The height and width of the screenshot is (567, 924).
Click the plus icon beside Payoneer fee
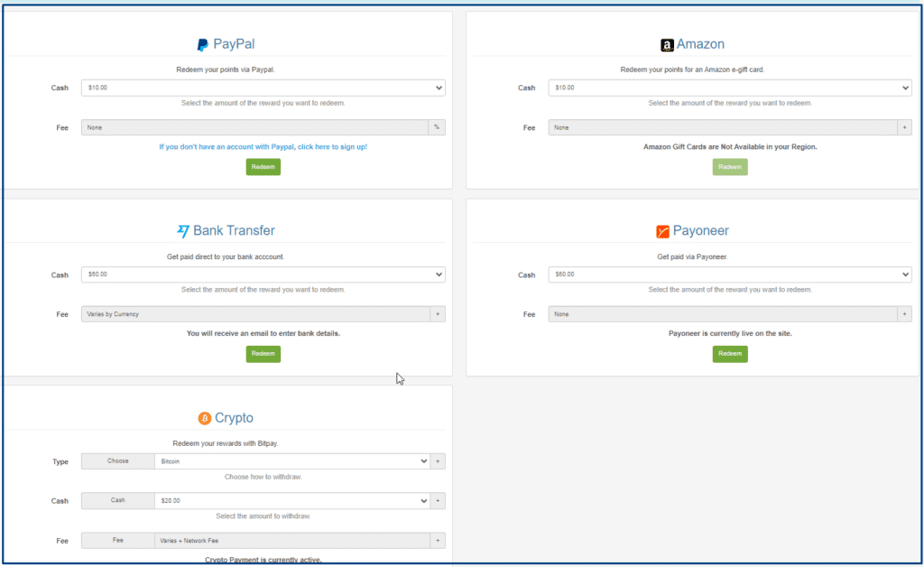click(904, 314)
